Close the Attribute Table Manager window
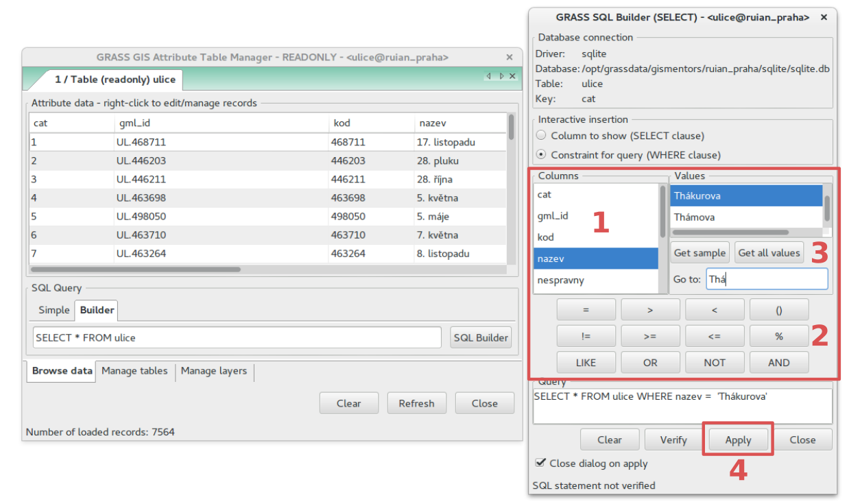849x504 pixels. [x=510, y=58]
